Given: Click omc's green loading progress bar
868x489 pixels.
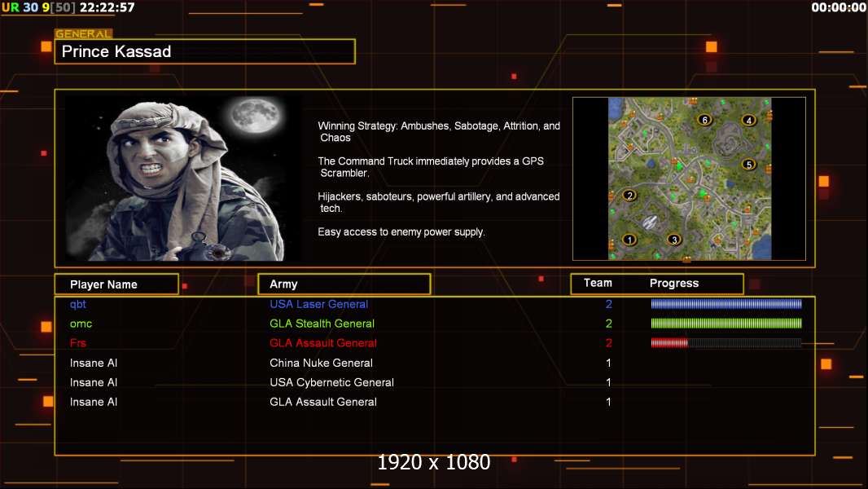Looking at the screenshot, I should pyautogui.click(x=726, y=323).
